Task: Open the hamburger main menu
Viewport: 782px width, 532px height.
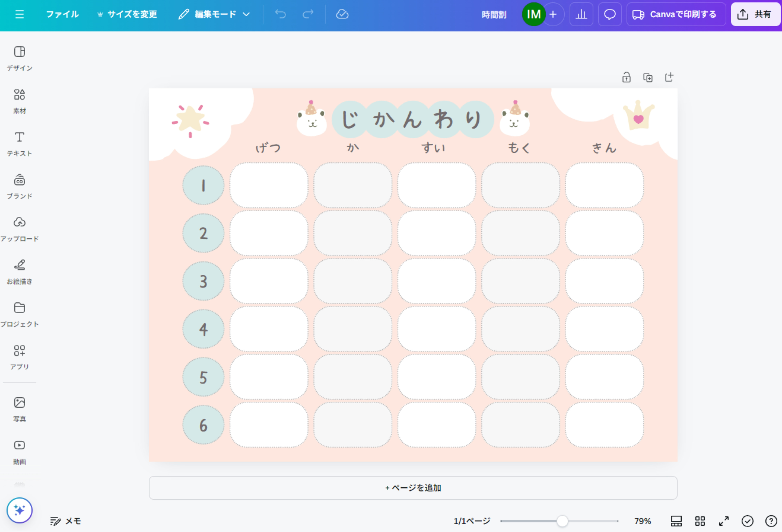Action: [x=20, y=14]
